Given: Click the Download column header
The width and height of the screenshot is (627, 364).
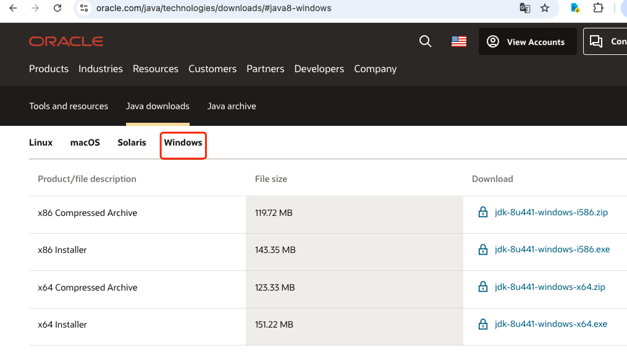Looking at the screenshot, I should (492, 179).
